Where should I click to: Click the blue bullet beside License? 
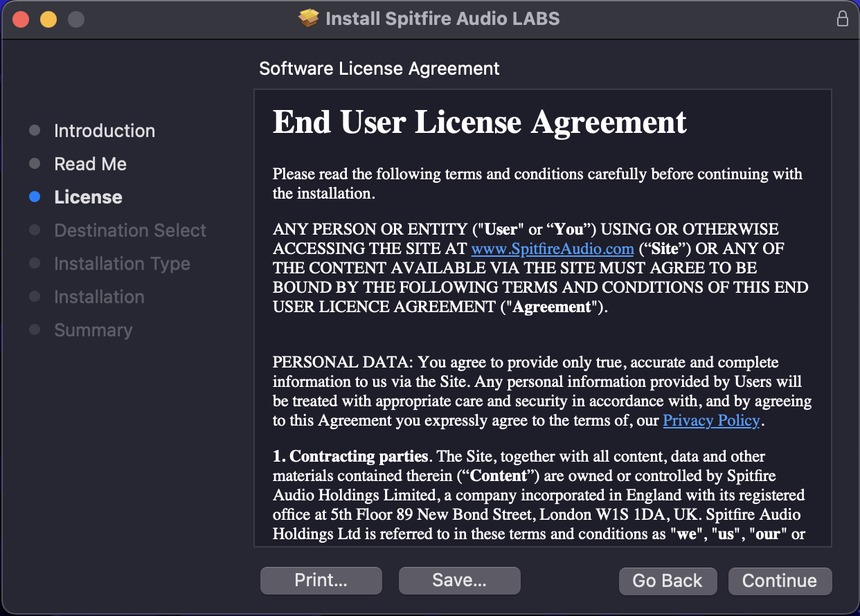click(35, 197)
